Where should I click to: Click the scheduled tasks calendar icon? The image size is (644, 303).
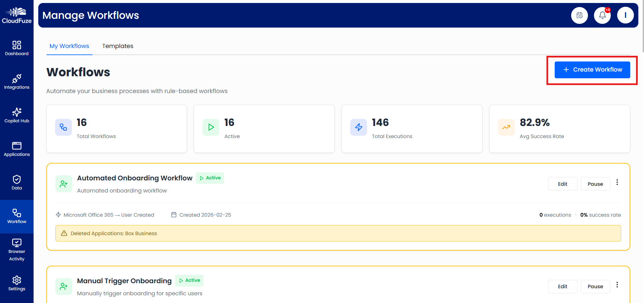pyautogui.click(x=579, y=15)
